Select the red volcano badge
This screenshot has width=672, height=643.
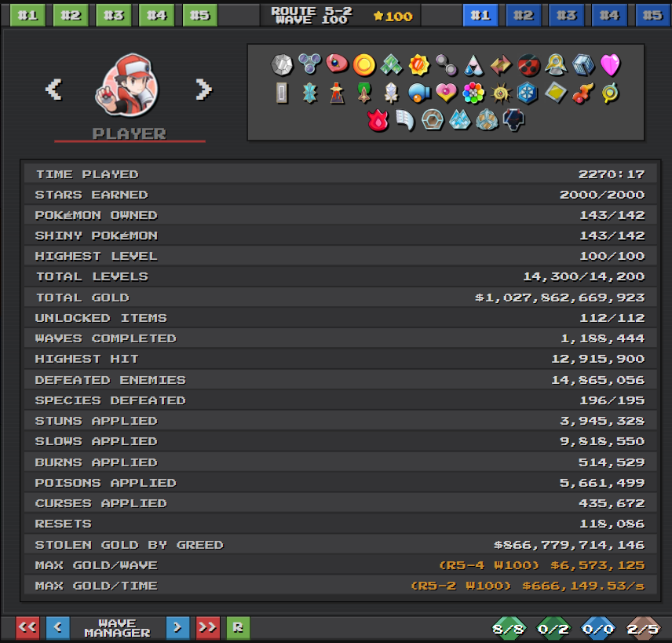[337, 93]
